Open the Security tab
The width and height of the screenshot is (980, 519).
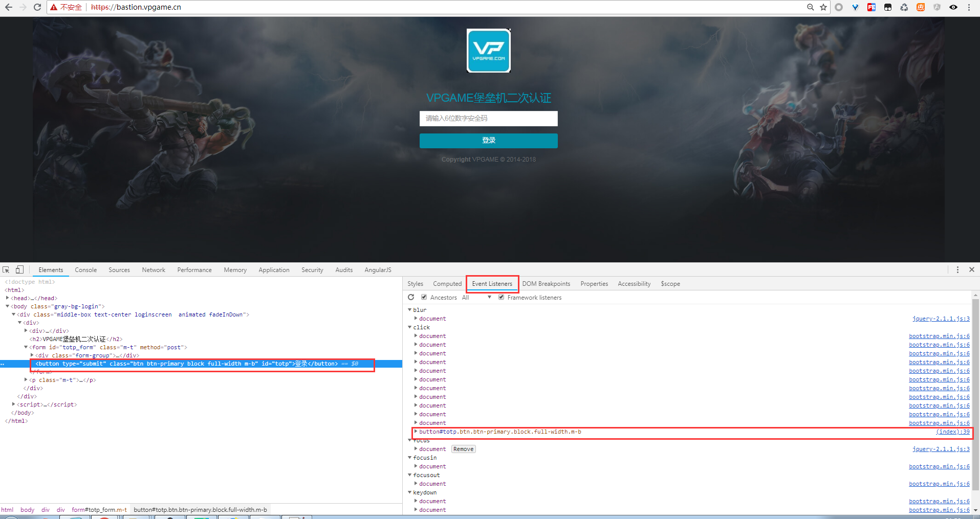coord(312,270)
